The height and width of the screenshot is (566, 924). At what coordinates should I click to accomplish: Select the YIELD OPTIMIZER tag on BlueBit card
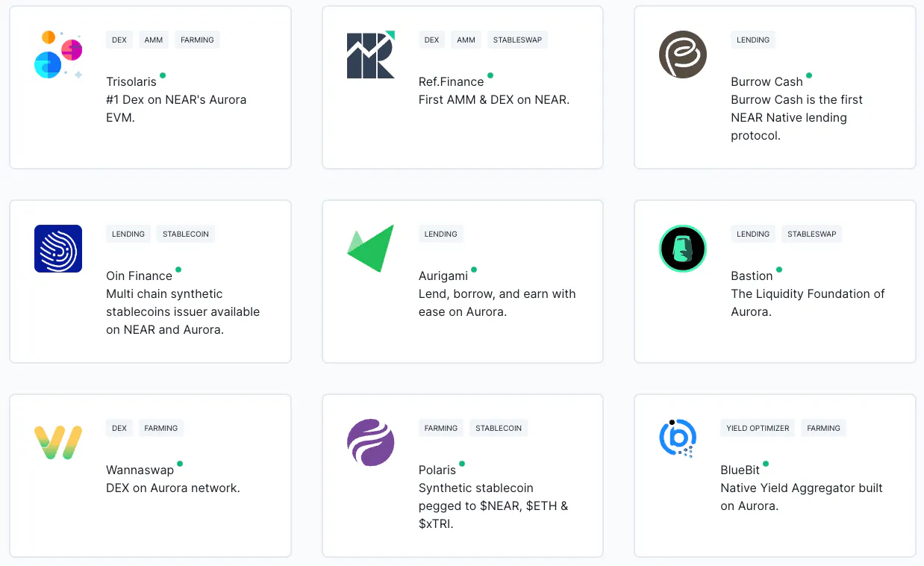coord(758,428)
